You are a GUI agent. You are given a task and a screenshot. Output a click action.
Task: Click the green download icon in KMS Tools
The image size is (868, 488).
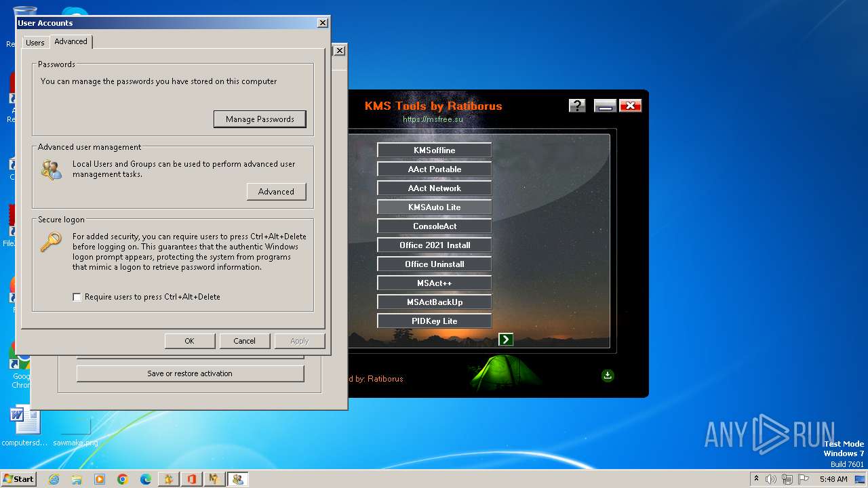point(608,375)
